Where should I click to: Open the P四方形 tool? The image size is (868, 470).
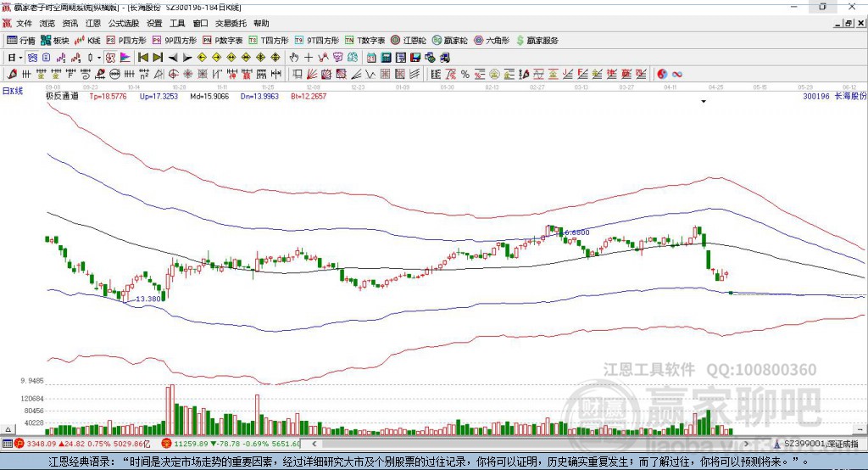click(x=126, y=41)
